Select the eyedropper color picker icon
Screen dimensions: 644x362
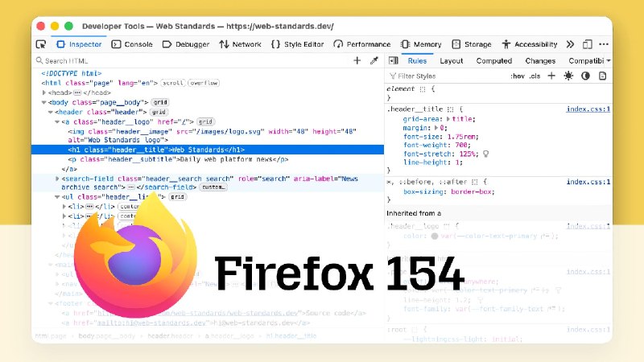(374, 61)
